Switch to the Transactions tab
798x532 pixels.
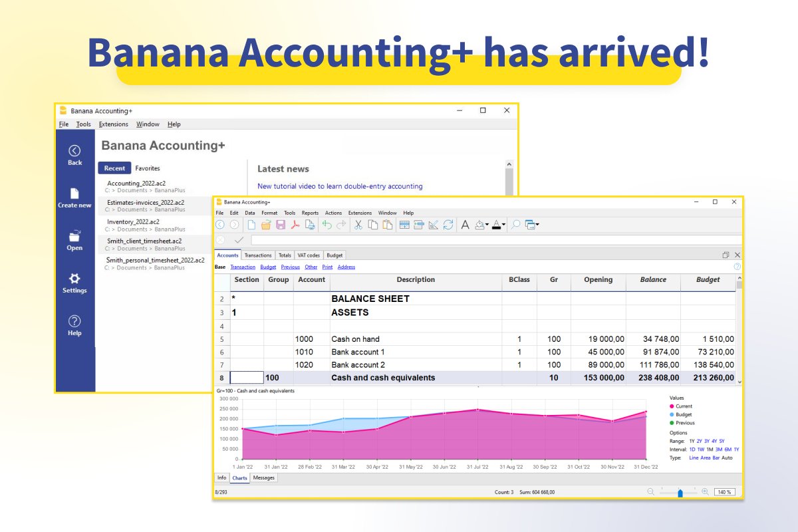tap(259, 255)
